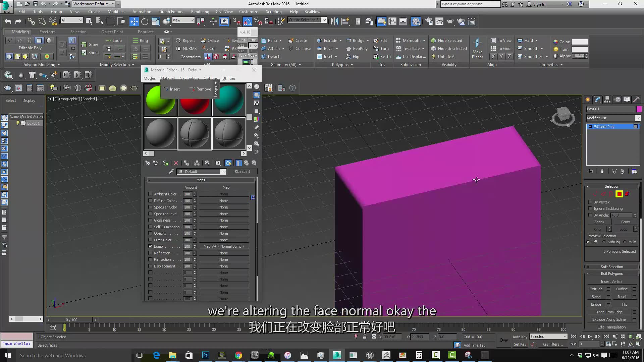Screen dimensions: 644x362
Task: Click the Grow button in Selection rollout
Action: (x=625, y=222)
